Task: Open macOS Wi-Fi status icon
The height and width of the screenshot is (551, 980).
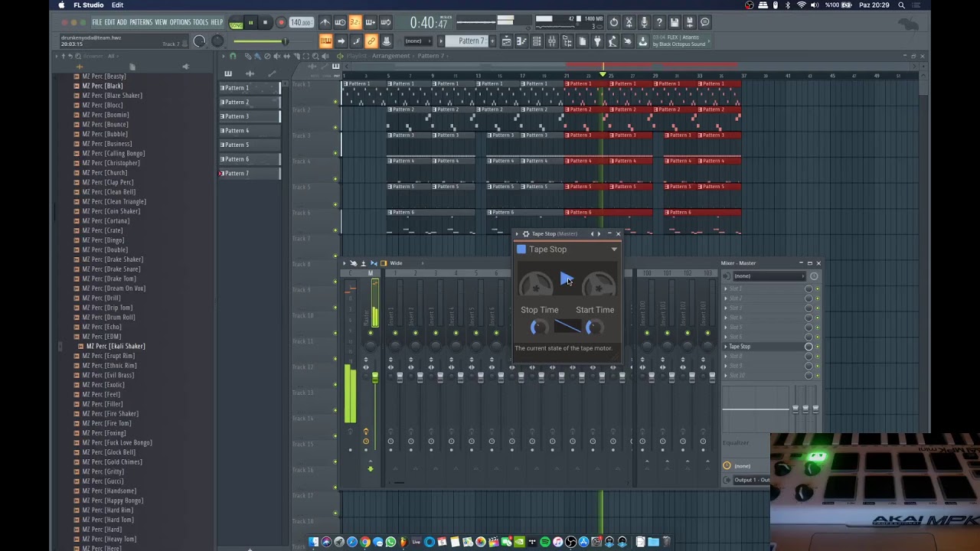Action: point(802,5)
